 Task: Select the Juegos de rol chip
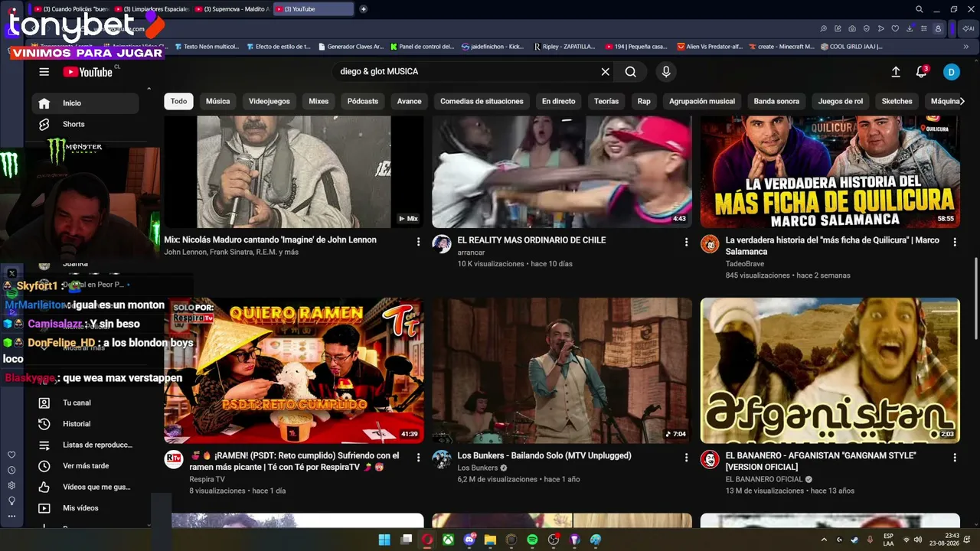[841, 101]
